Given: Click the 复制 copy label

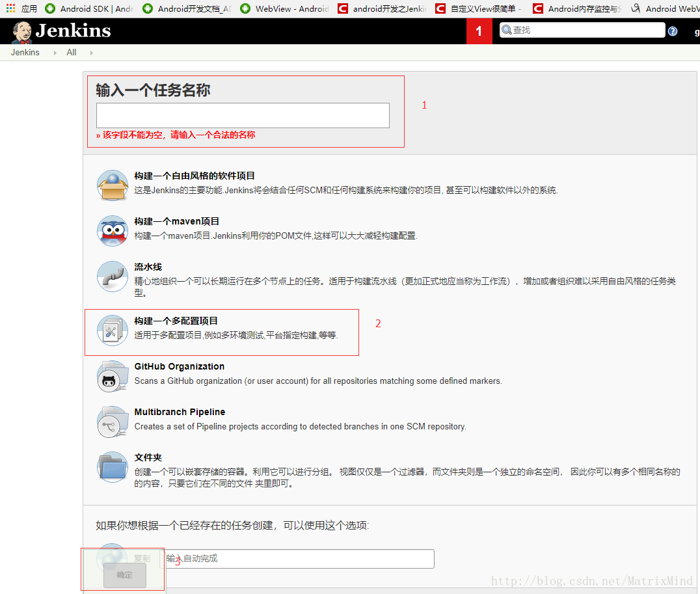Looking at the screenshot, I should click(x=142, y=558).
